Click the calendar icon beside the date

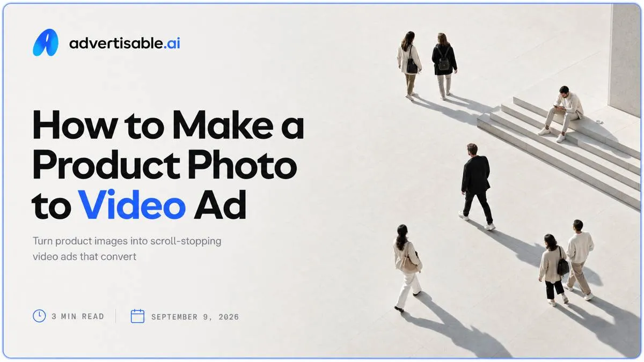pyautogui.click(x=138, y=316)
